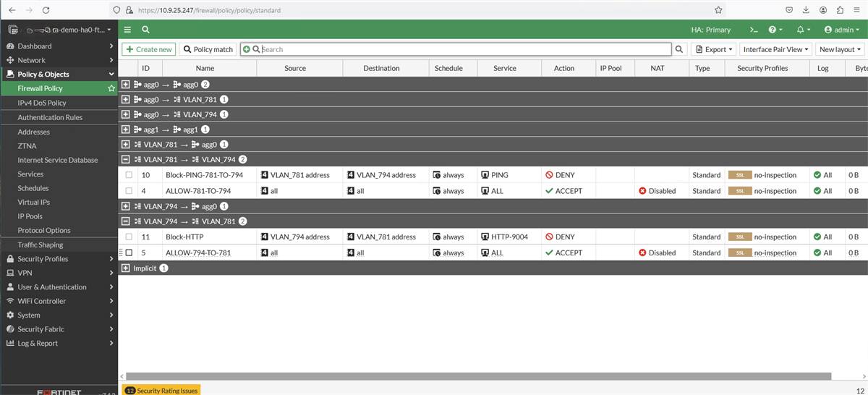Click the Security Profiles column header
Screen dimensions: 868x395
pyautogui.click(x=767, y=68)
